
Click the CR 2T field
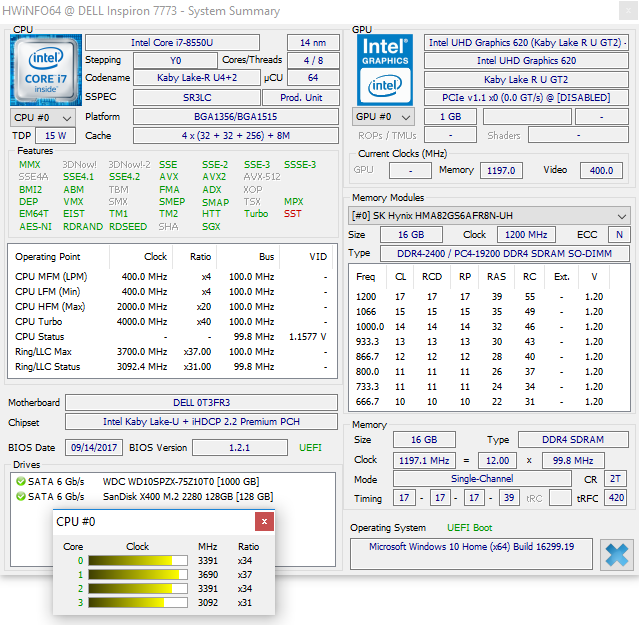point(615,479)
